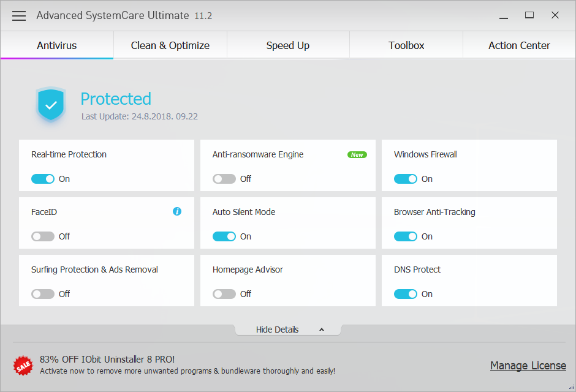Screen dimensions: 576x392
Task: Click the Real-time Protection label
Action: point(69,154)
